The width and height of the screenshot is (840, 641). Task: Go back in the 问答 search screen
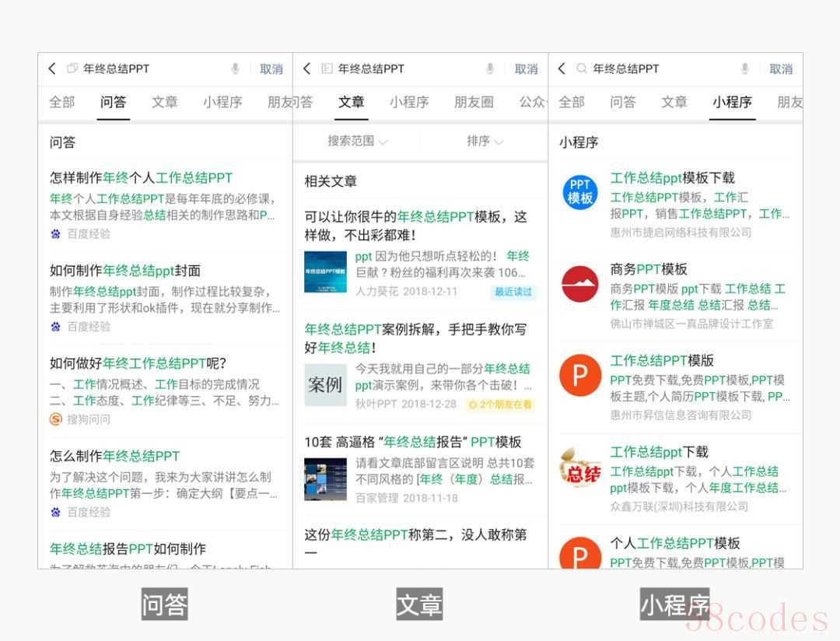(52, 68)
